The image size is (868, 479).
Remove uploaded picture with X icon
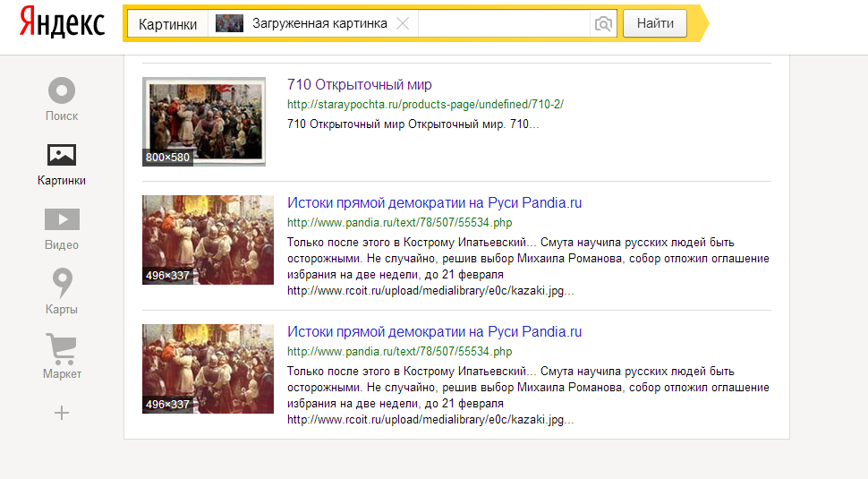[x=403, y=24]
